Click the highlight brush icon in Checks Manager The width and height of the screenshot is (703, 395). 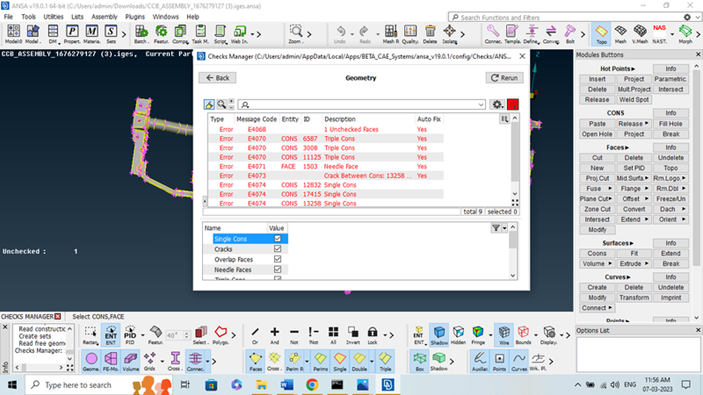209,104
